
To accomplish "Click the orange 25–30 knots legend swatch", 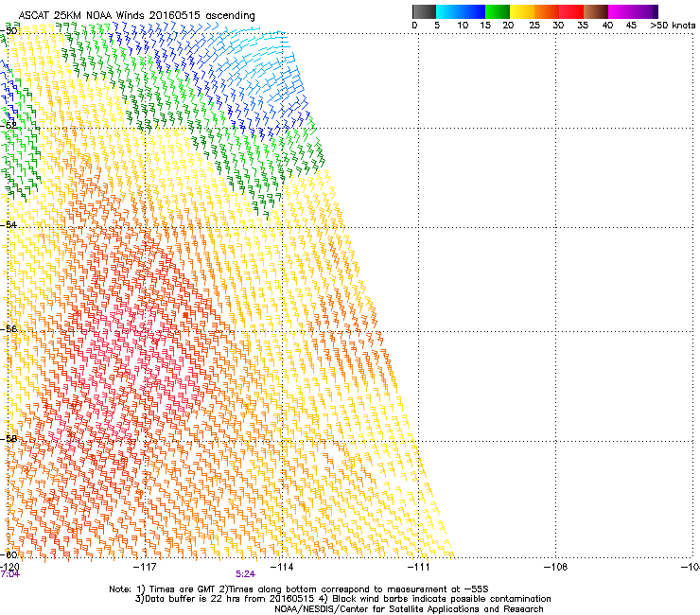I will pyautogui.click(x=547, y=11).
